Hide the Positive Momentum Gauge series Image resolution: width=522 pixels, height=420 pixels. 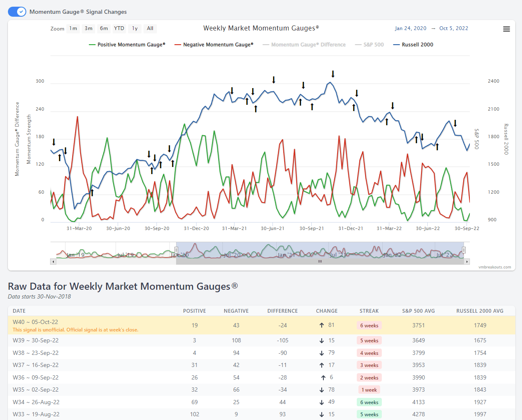(127, 45)
